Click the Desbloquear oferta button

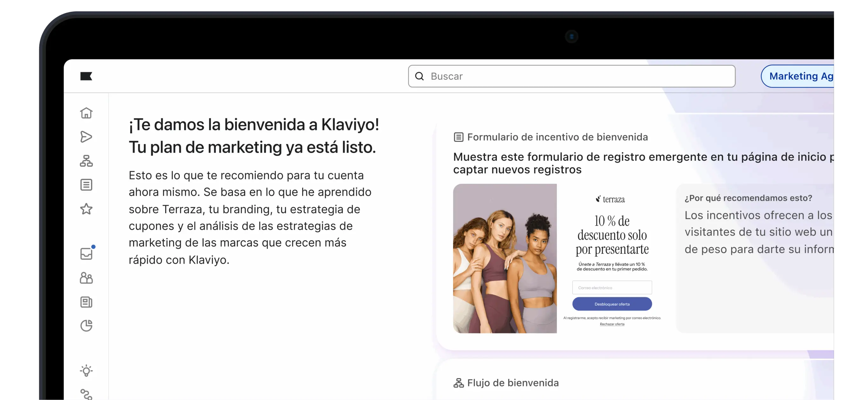(612, 304)
